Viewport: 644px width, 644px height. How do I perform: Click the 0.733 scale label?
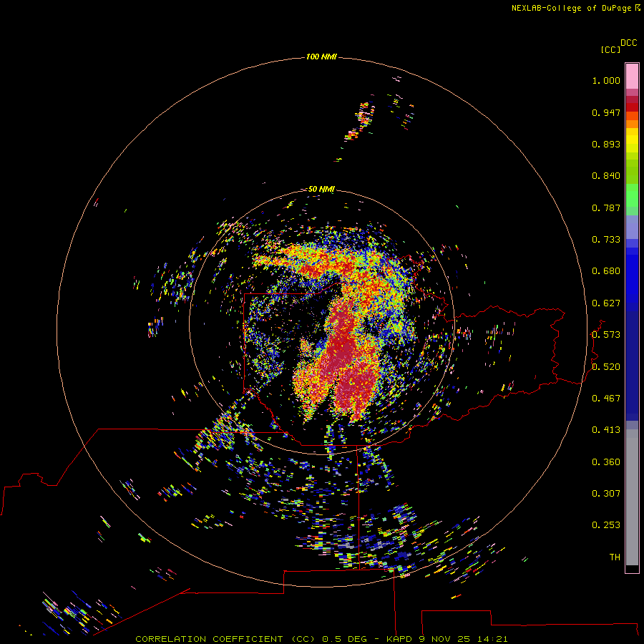[606, 240]
